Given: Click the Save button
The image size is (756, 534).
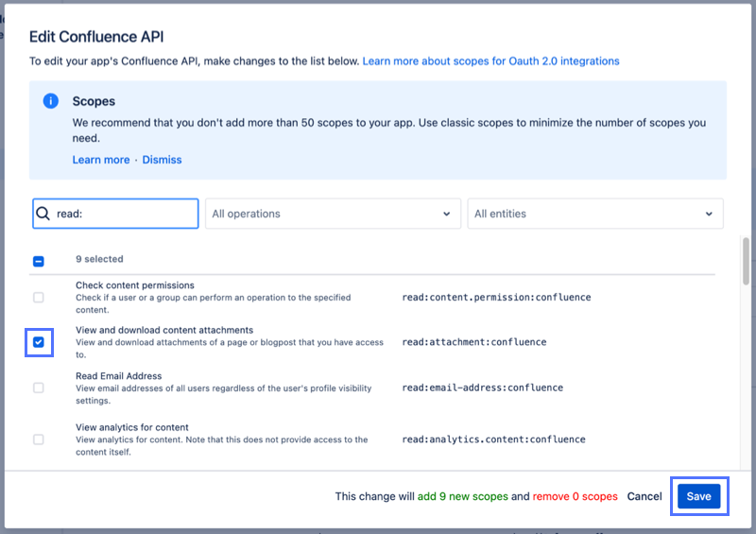Looking at the screenshot, I should [698, 496].
